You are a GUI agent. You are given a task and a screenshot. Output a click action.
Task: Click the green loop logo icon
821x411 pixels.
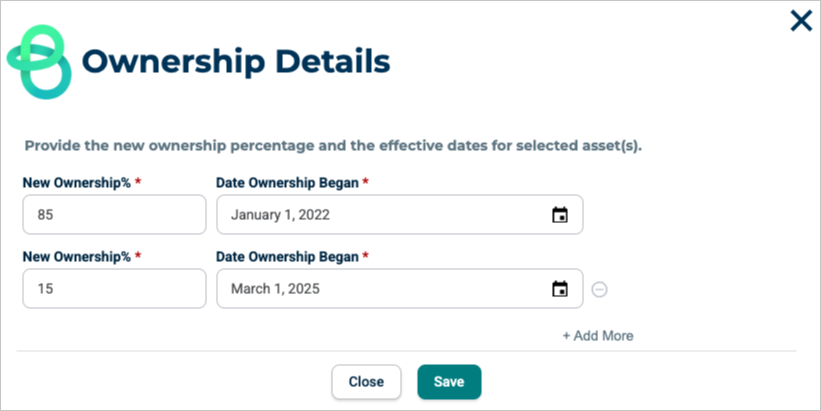(40, 60)
